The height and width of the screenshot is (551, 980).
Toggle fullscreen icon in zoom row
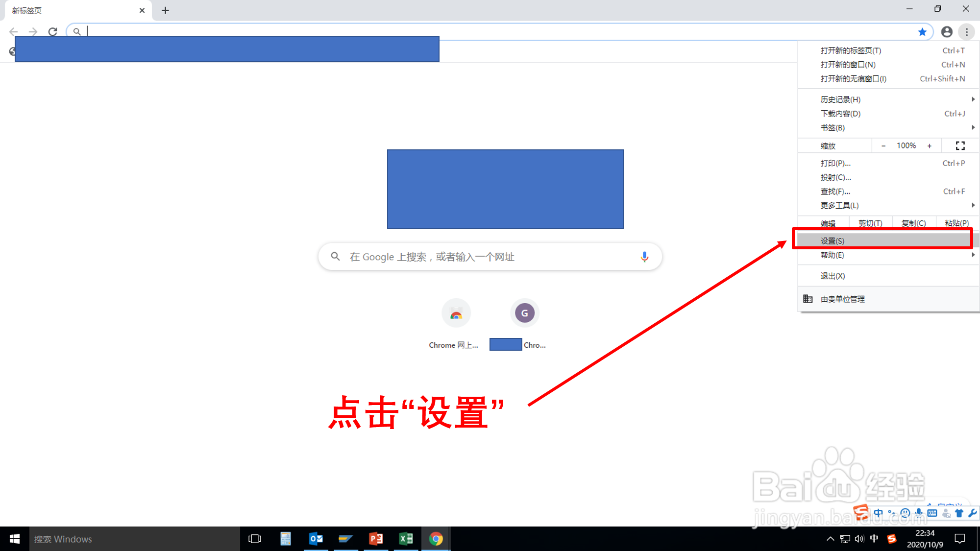pyautogui.click(x=960, y=145)
